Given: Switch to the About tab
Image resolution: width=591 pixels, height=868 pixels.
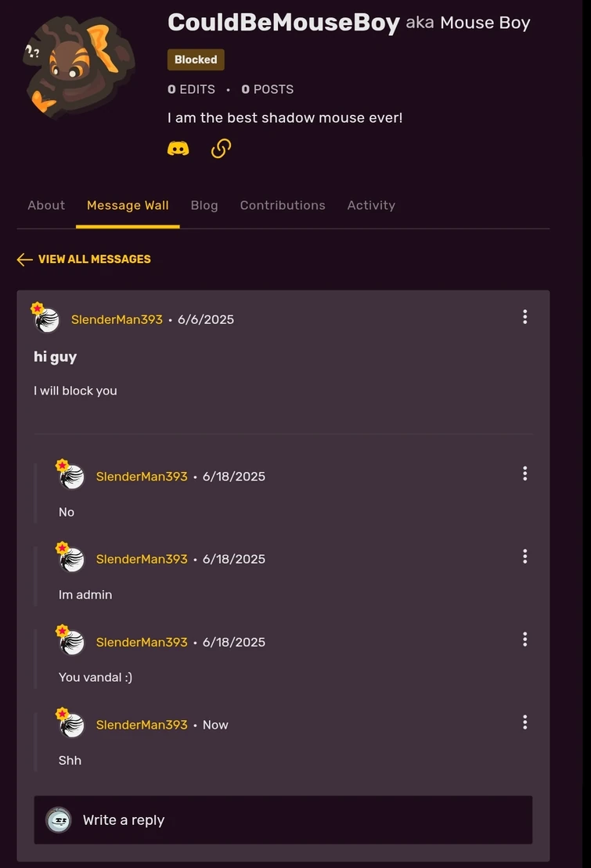Looking at the screenshot, I should 46,205.
